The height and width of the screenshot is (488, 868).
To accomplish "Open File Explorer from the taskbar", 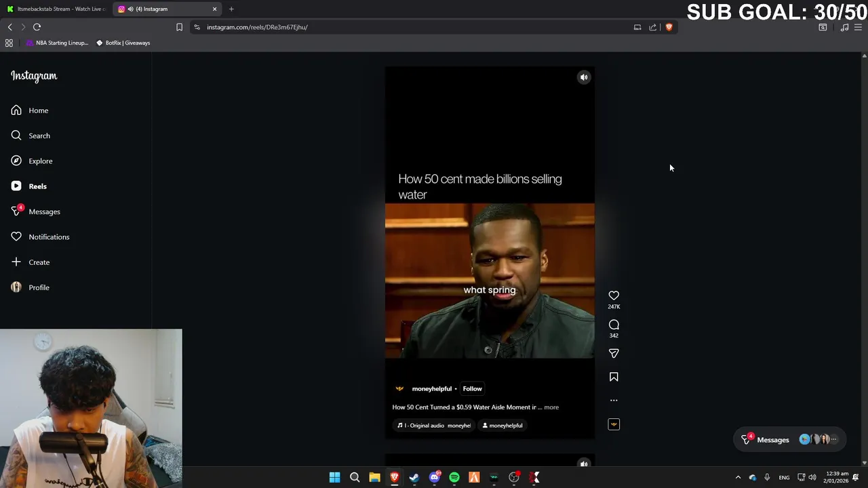I will tap(374, 478).
